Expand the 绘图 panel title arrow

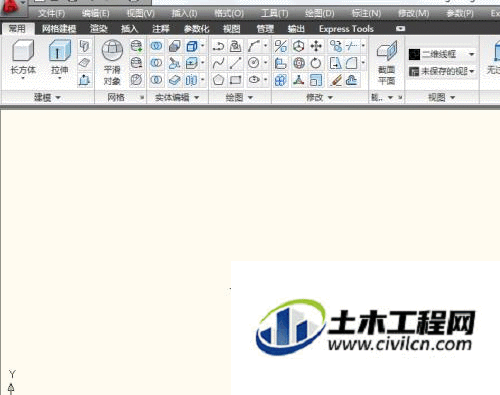pyautogui.click(x=250, y=98)
